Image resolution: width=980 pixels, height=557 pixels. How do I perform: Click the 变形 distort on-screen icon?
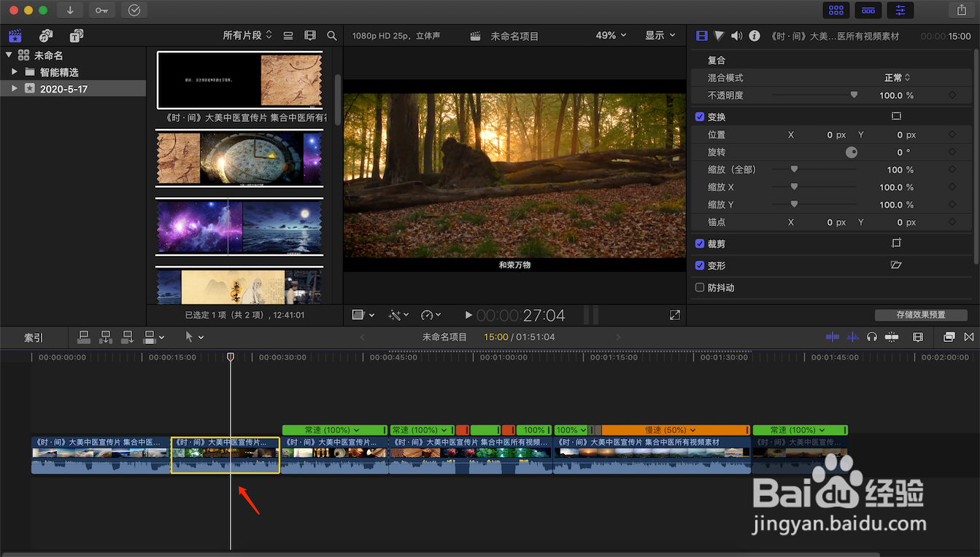896,265
